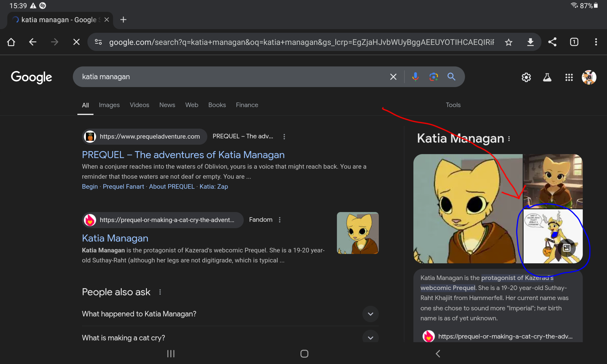Screen dimensions: 607x364
Task: Switch to the News tab
Action: pos(167,105)
